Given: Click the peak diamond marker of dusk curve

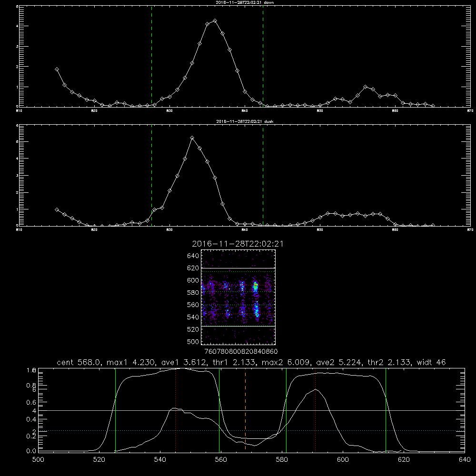Looking at the screenshot, I should [192, 138].
